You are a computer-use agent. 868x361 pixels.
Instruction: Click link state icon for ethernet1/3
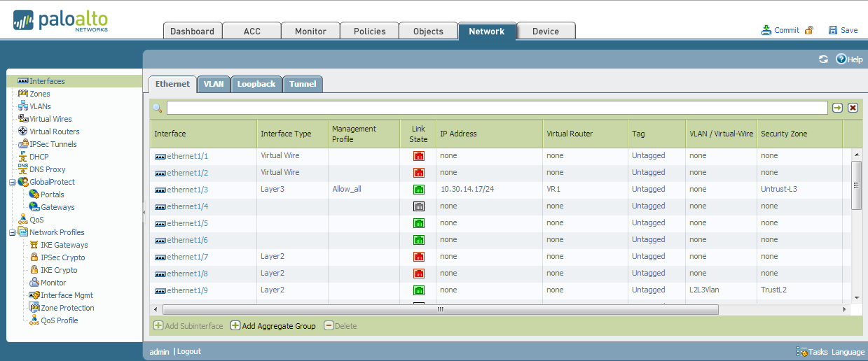click(419, 190)
